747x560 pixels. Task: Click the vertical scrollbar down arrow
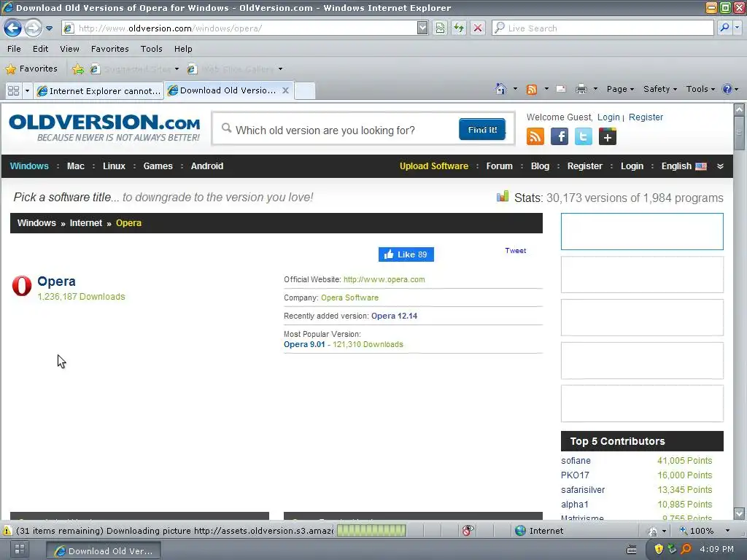point(739,513)
